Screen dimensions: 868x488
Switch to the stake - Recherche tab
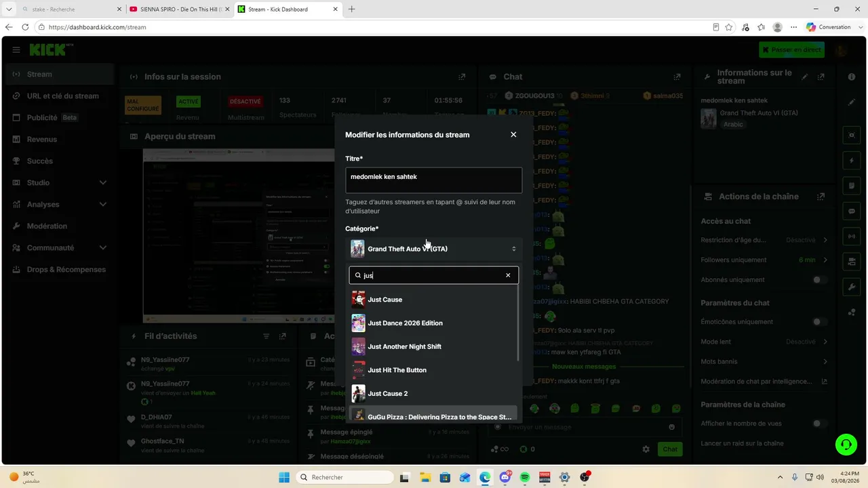point(71,9)
